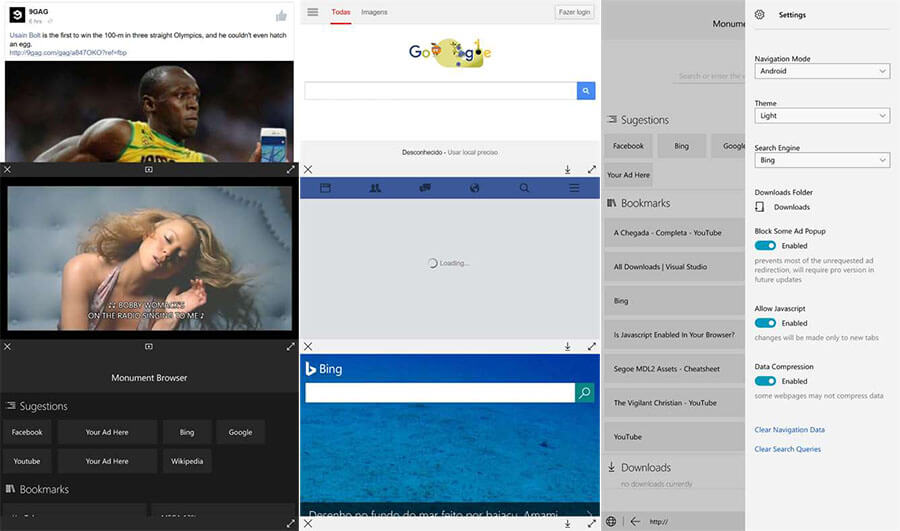Screen dimensions: 900x531
Task: Click Bing suggestion tile in light pane
Action: tap(681, 146)
